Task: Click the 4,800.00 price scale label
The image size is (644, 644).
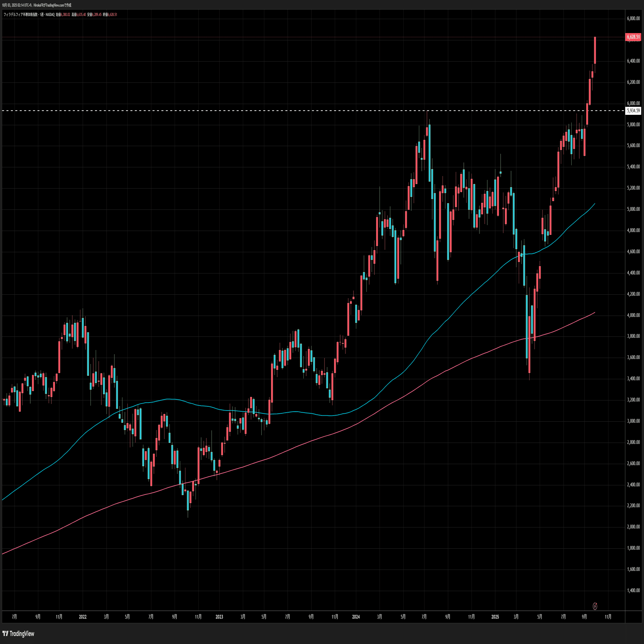Action: point(633,230)
